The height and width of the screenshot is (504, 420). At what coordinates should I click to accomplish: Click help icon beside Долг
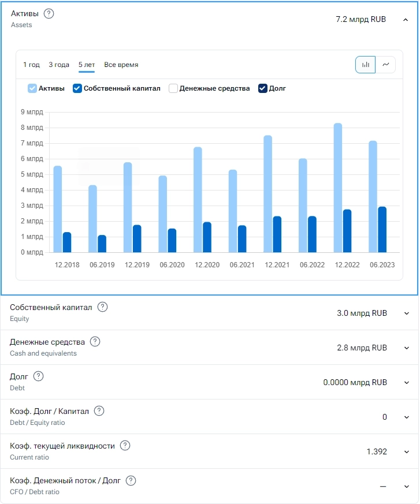pyautogui.click(x=38, y=376)
